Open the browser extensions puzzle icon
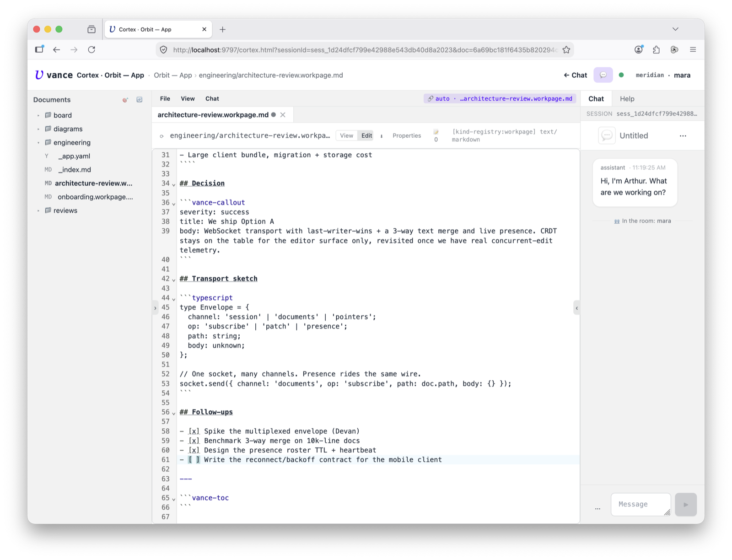 [x=657, y=49]
